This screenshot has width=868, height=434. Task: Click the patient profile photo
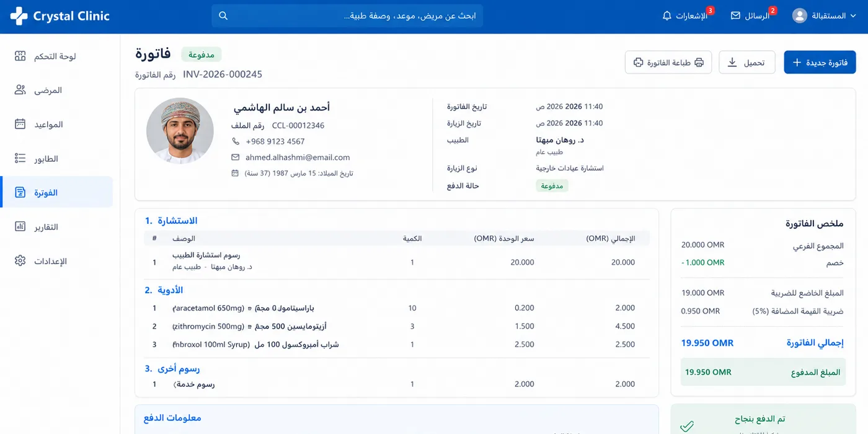pos(180,131)
